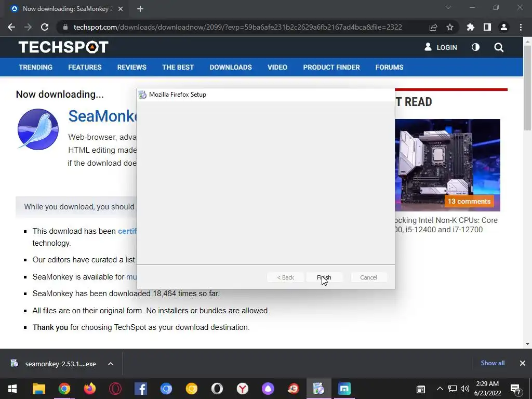Open the tab search chevron in the title bar
The width and height of the screenshot is (532, 399).
coord(448,7)
